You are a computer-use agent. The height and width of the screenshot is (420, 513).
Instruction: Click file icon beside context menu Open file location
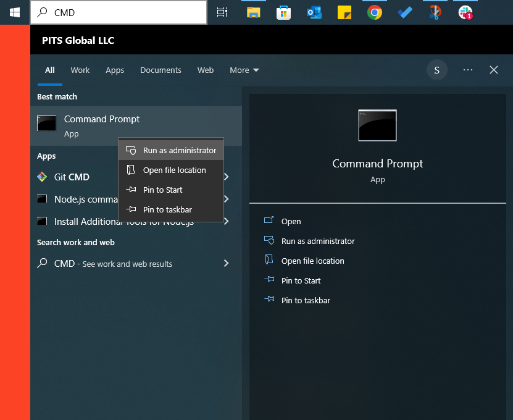coord(131,170)
